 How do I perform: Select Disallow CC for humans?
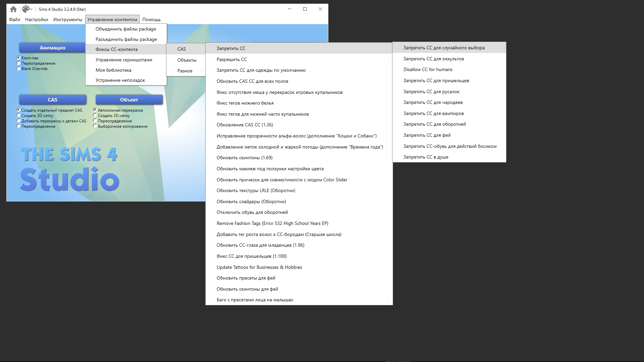click(428, 69)
